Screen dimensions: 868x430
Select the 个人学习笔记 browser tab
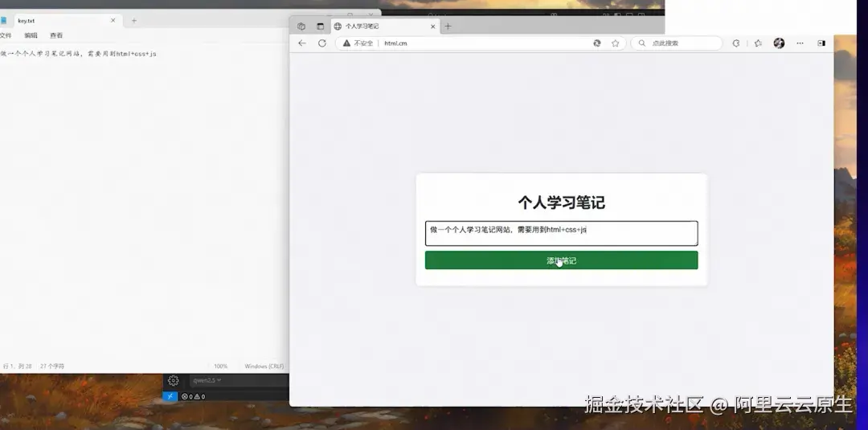(383, 26)
